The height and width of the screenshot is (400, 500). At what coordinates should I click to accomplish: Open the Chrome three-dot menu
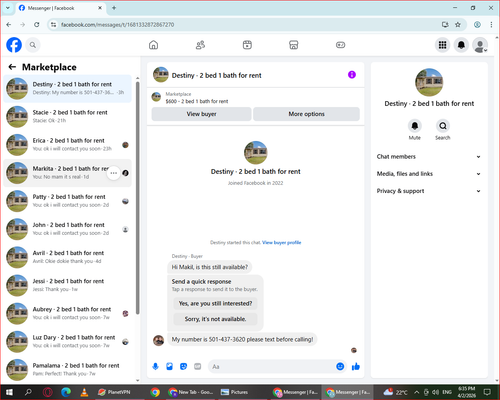coord(491,25)
